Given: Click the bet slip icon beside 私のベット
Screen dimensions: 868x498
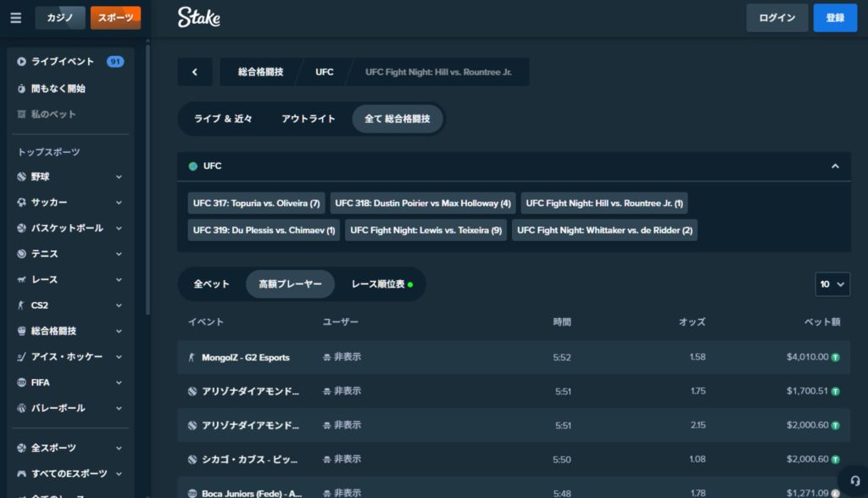Looking at the screenshot, I should coord(21,115).
